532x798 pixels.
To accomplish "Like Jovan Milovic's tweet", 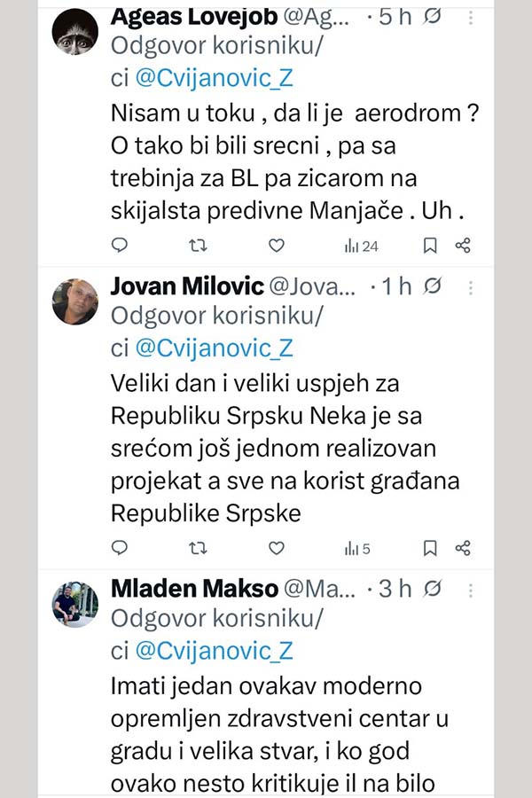I will [277, 549].
